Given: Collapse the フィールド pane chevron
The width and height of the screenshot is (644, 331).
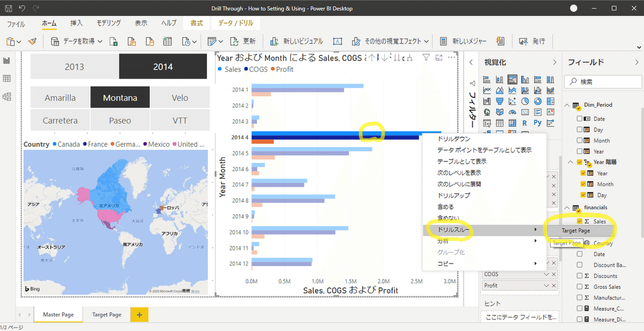Looking at the screenshot, I should (x=637, y=62).
